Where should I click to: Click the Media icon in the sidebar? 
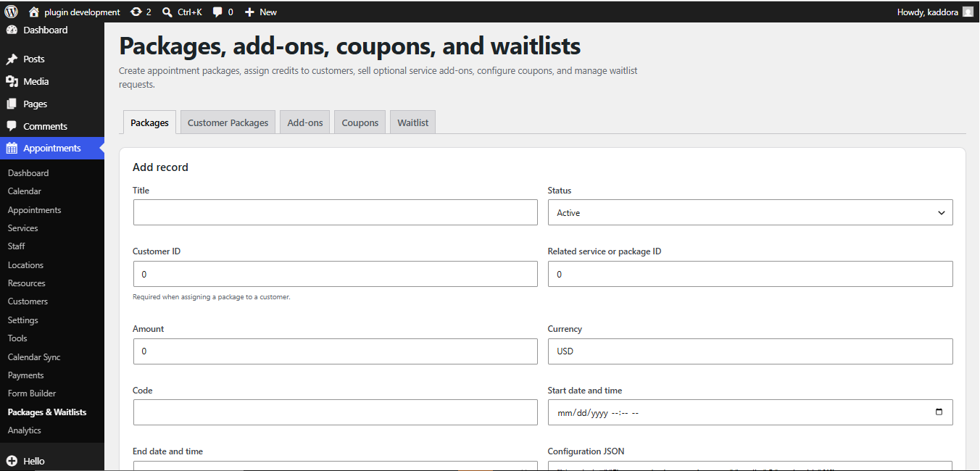[x=12, y=81]
